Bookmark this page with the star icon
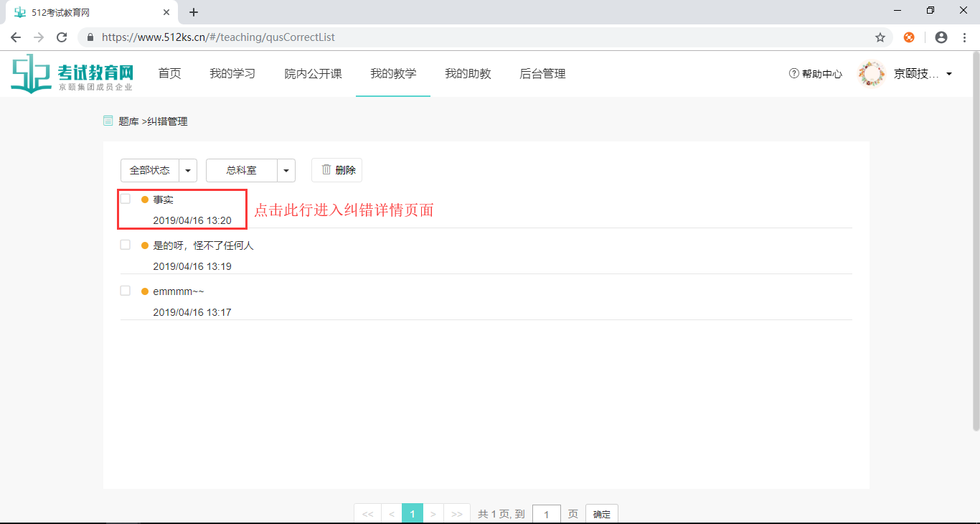 coord(881,37)
